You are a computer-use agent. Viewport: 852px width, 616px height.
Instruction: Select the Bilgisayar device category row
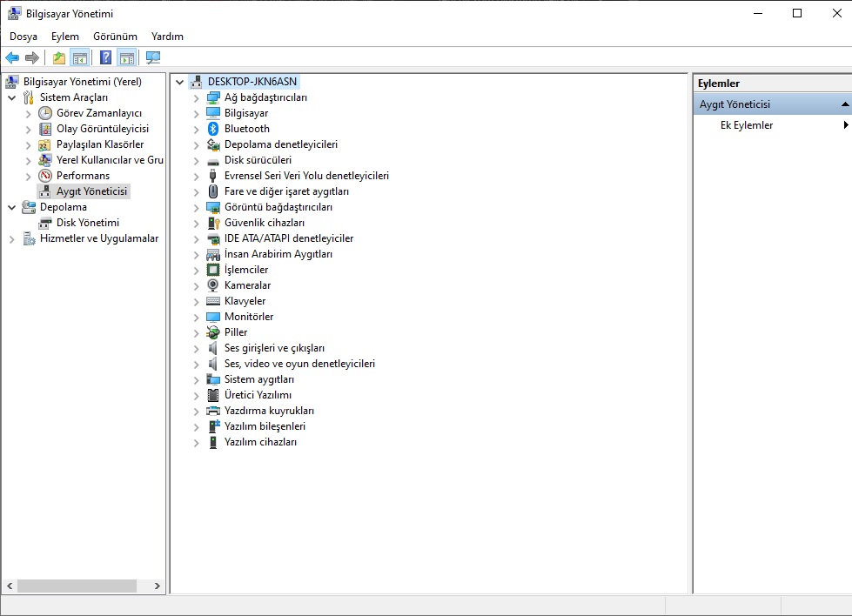(x=246, y=113)
